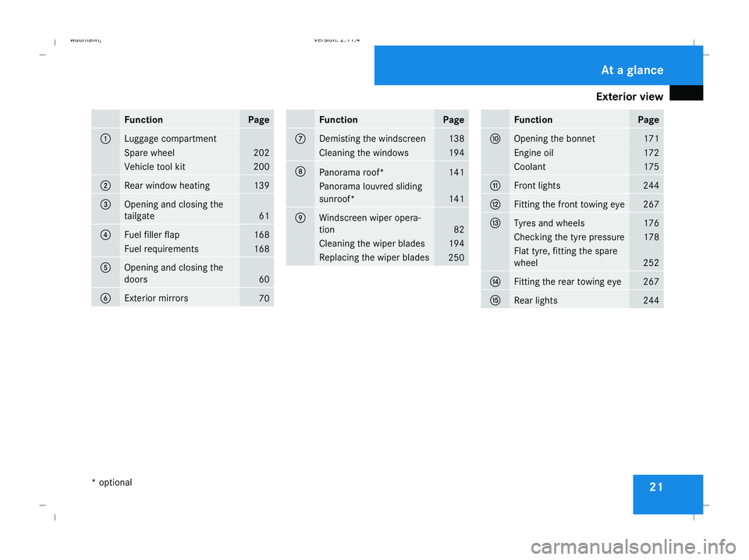The width and height of the screenshot is (749, 560).
Task: Select the 'At a glance' header tab
Action: [x=538, y=66]
